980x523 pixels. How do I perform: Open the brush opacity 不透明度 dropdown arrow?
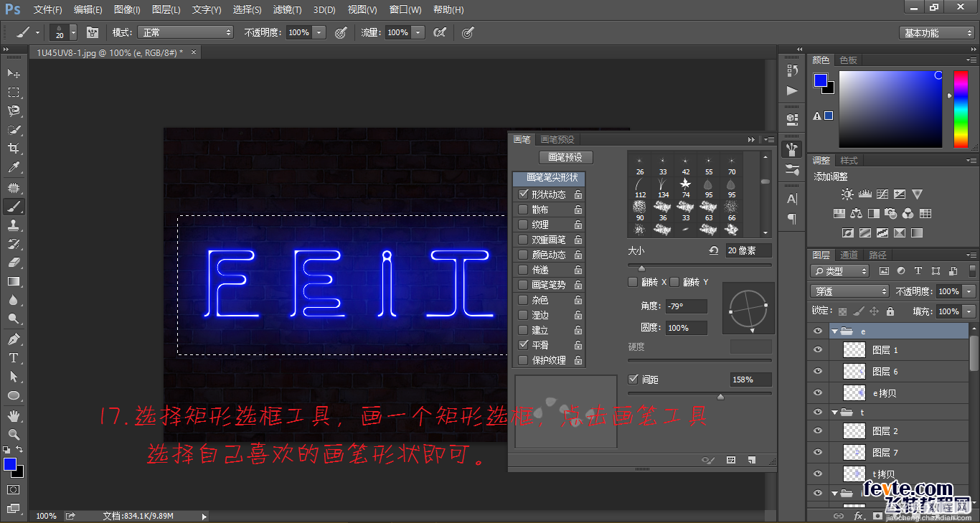(x=319, y=32)
